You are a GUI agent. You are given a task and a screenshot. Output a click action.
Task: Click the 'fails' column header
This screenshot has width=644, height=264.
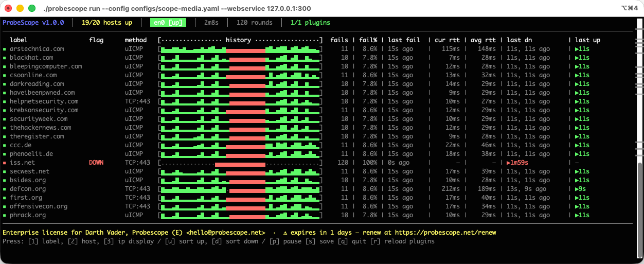pos(339,40)
